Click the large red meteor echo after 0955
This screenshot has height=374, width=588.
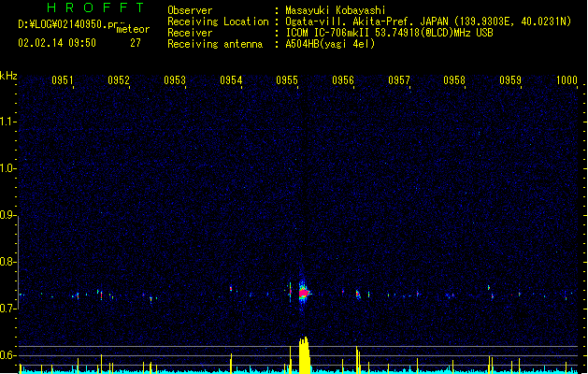304,293
